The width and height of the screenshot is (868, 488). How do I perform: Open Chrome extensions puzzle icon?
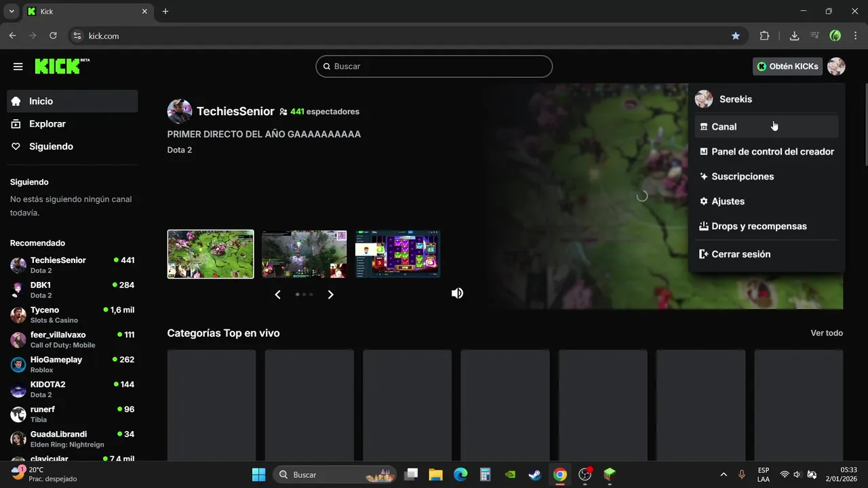tap(764, 36)
